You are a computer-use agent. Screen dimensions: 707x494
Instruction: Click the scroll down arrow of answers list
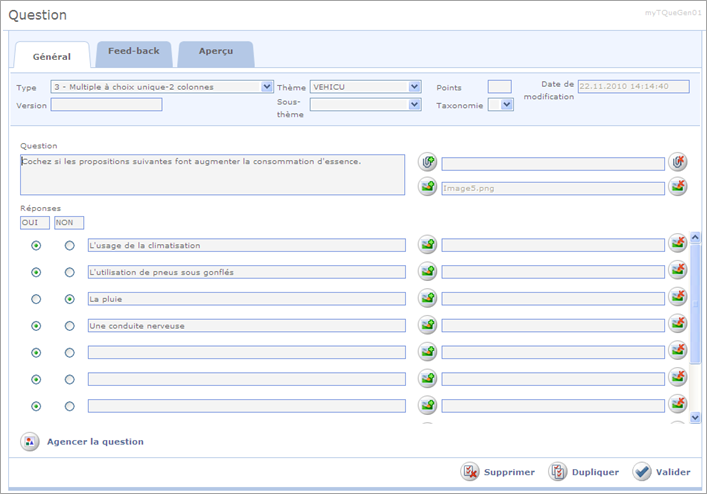click(696, 416)
